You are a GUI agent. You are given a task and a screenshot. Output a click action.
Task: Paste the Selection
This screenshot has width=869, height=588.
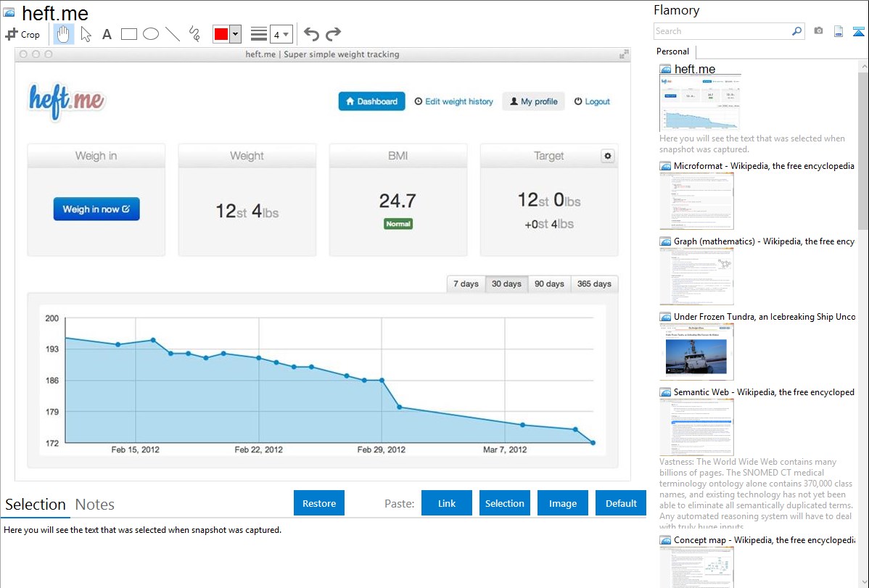click(x=504, y=503)
